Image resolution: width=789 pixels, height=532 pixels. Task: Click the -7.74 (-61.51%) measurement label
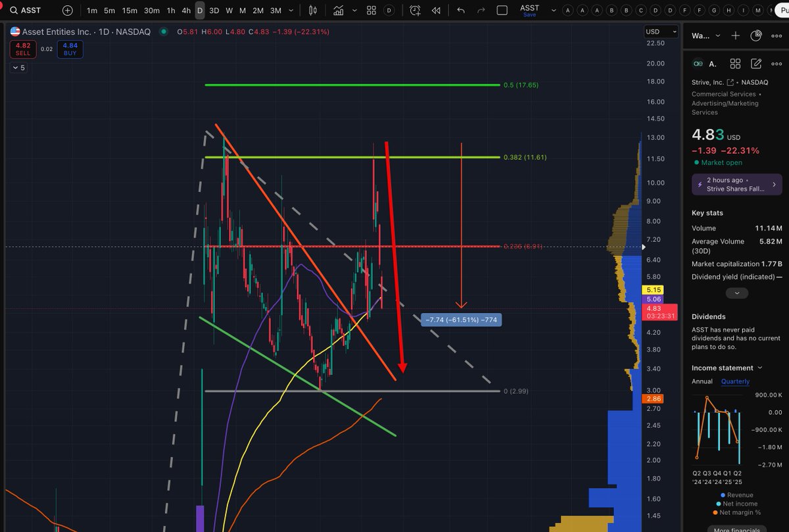point(462,320)
